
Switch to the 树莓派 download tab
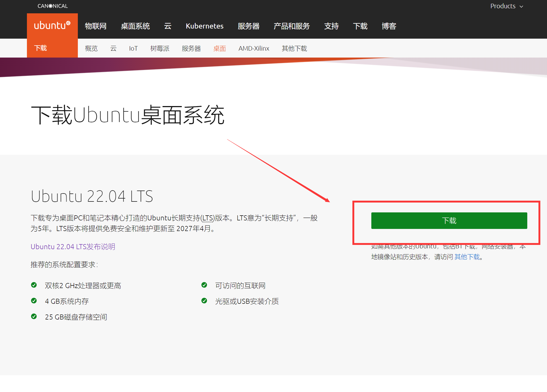[160, 49]
